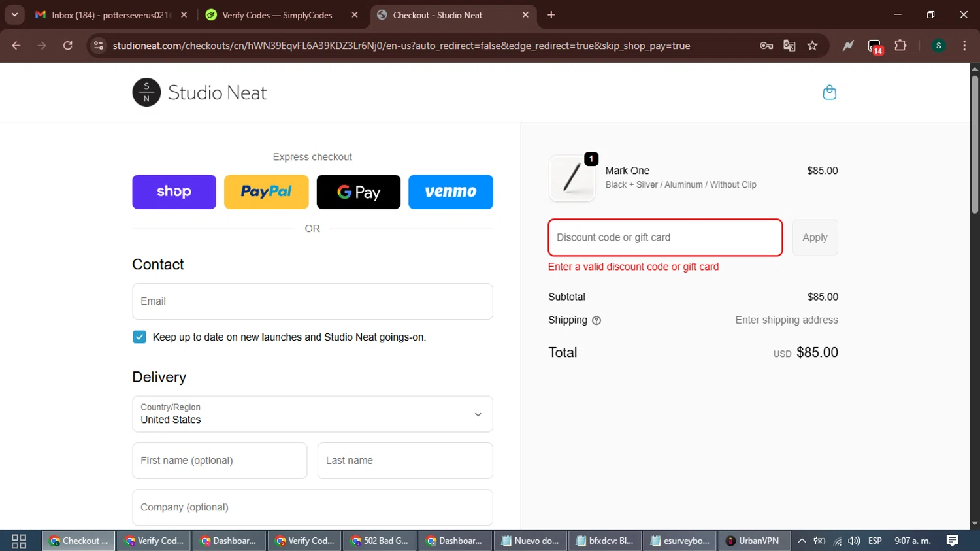
Task: Click the Company (optional) field
Action: pos(312,507)
